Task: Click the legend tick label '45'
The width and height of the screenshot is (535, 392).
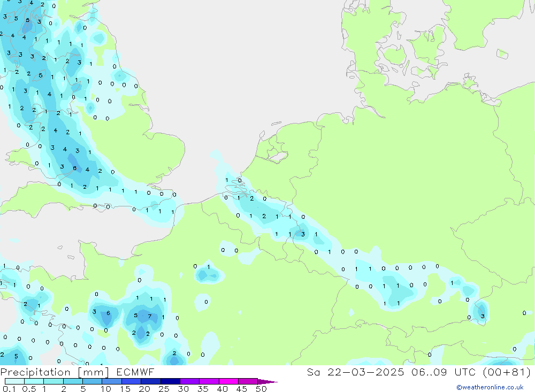Action: click(x=242, y=389)
